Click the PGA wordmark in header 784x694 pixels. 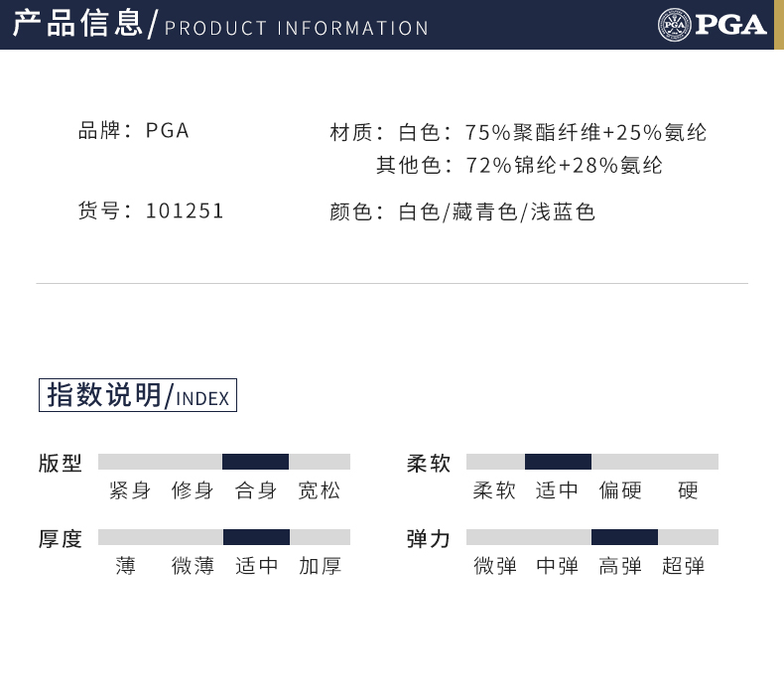coord(730,25)
